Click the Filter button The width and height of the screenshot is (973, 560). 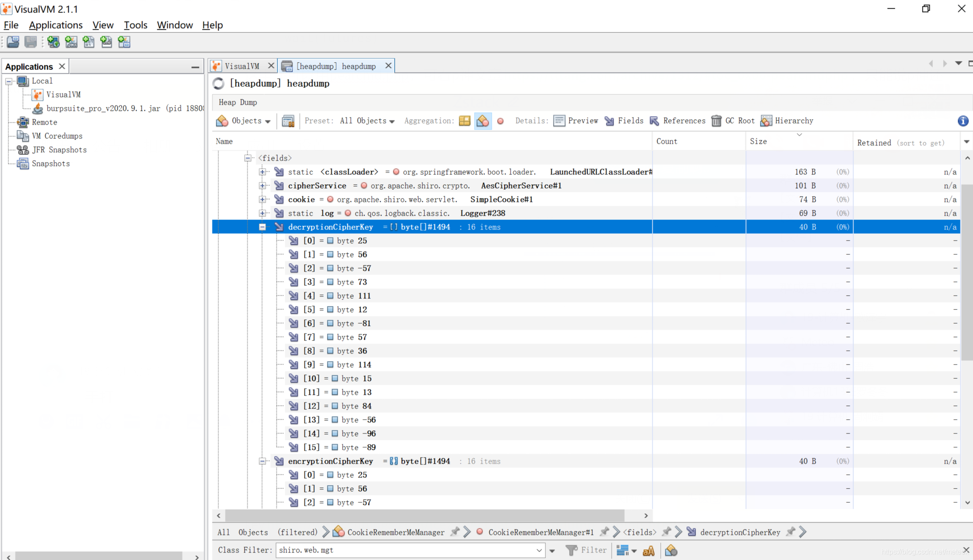(x=587, y=550)
